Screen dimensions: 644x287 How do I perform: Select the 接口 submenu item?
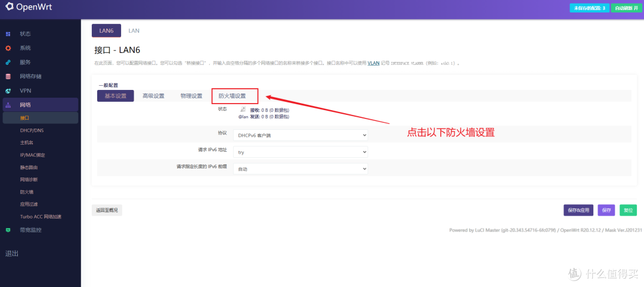(41, 118)
